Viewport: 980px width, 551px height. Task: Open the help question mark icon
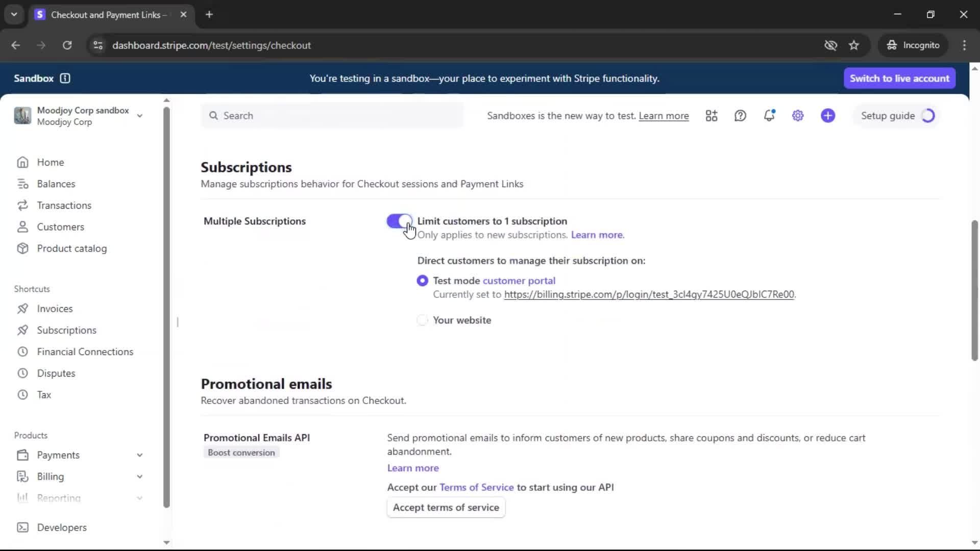point(740,116)
